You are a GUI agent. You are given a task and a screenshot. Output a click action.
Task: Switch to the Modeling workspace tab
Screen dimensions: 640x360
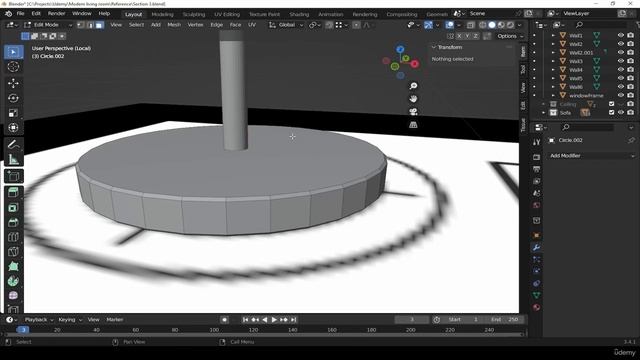tap(162, 14)
